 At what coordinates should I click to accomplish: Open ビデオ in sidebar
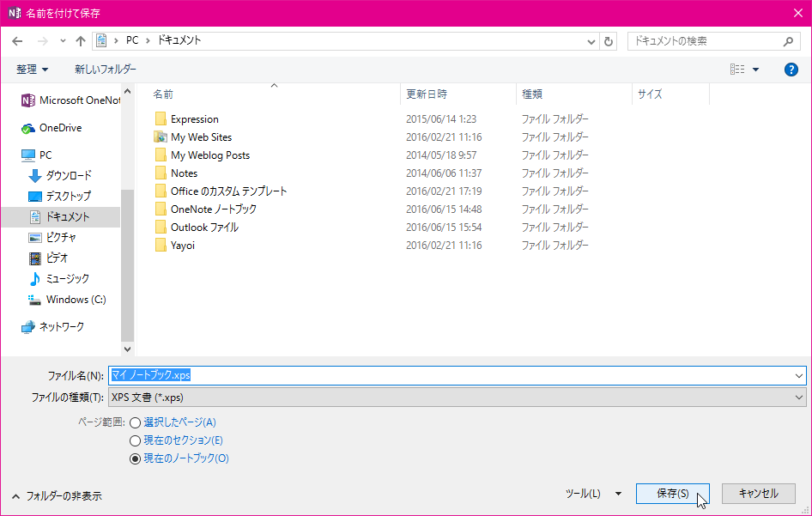pos(48,258)
